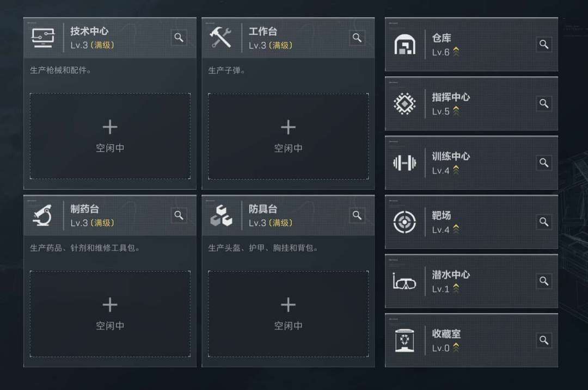The height and width of the screenshot is (390, 588).
Task: Click the 技术中心 monitor icon
Action: (43, 38)
